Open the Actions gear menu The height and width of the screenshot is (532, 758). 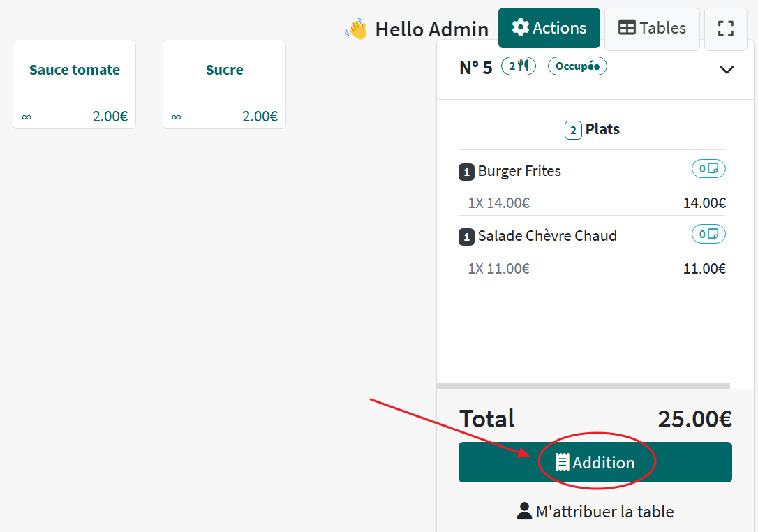(549, 28)
